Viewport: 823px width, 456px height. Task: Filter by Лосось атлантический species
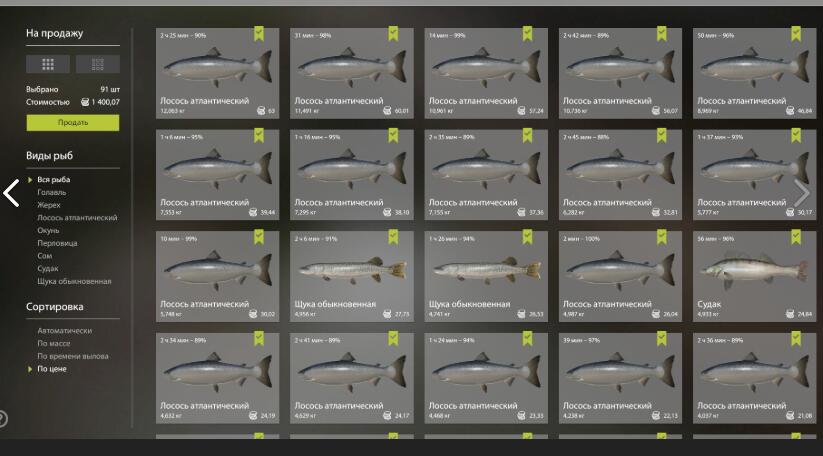click(x=77, y=217)
